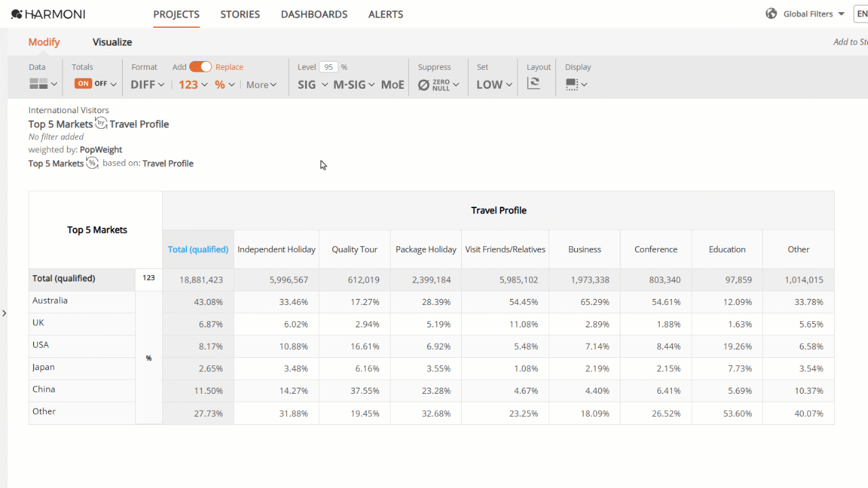The image size is (868, 488).
Task: Click the 'by' swap icon in the title
Action: click(101, 123)
